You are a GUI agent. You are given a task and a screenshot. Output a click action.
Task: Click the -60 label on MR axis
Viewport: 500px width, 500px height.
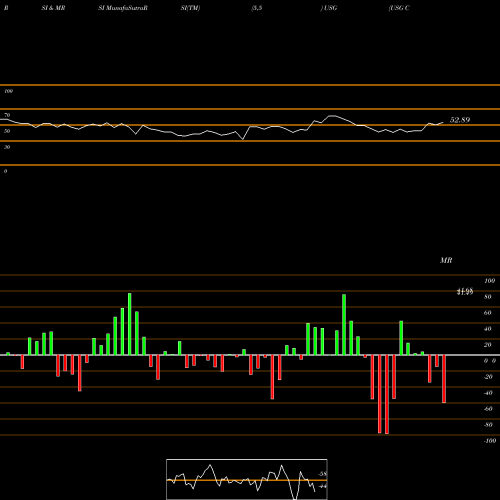488,409
